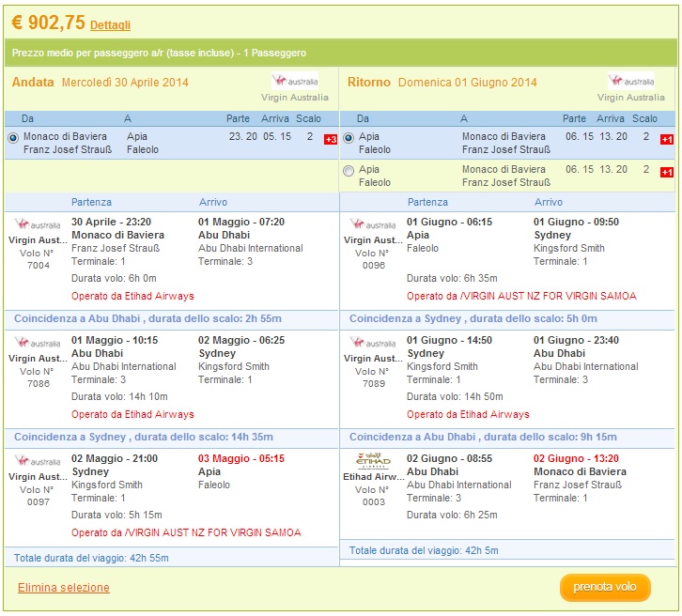Click the Ritorno heading
This screenshot has height=616, width=682.
(369, 82)
